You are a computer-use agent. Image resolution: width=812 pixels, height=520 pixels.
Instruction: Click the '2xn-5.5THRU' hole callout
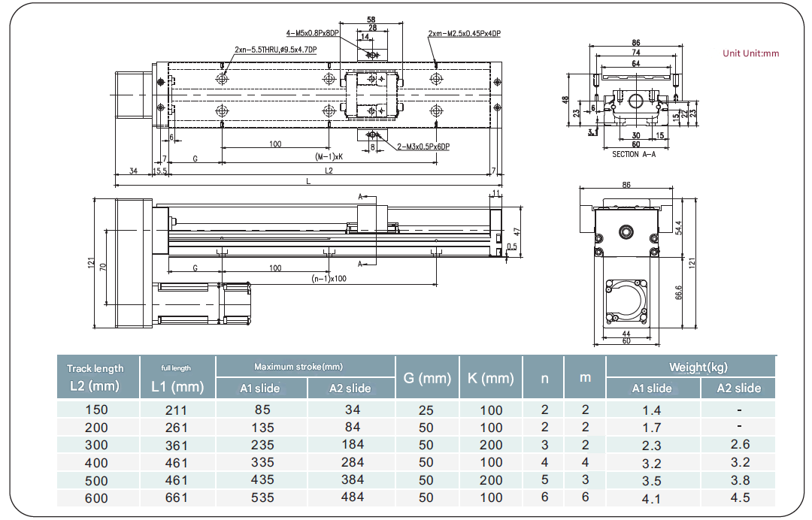click(275, 50)
